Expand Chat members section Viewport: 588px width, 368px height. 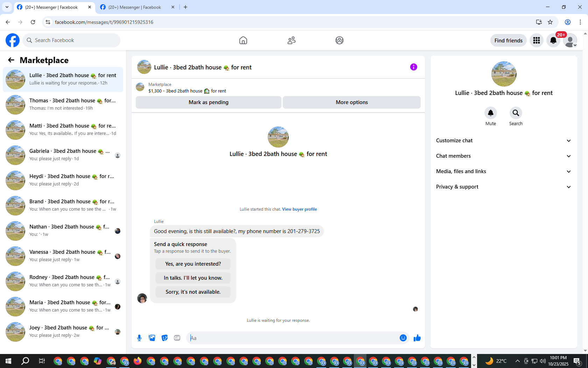(x=504, y=156)
